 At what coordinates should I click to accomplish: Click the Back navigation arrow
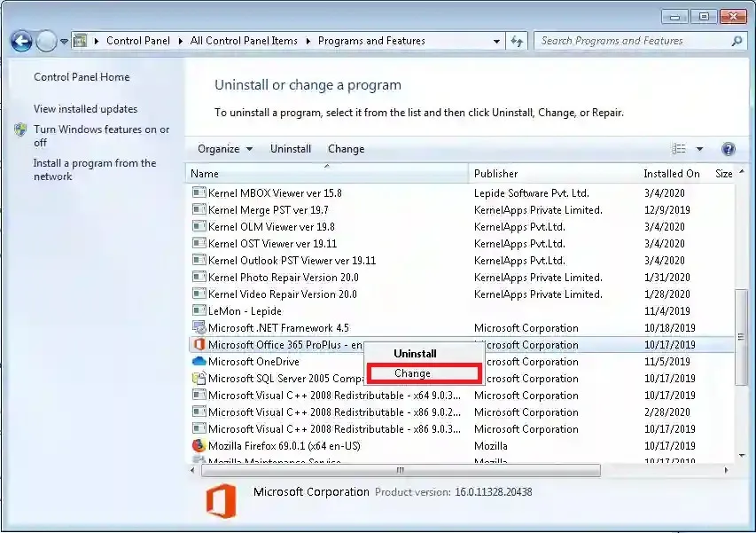pos(19,41)
